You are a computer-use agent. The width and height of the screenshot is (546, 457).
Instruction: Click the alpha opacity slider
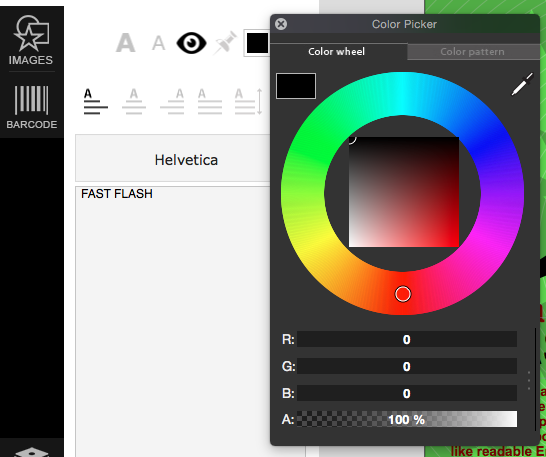(407, 419)
